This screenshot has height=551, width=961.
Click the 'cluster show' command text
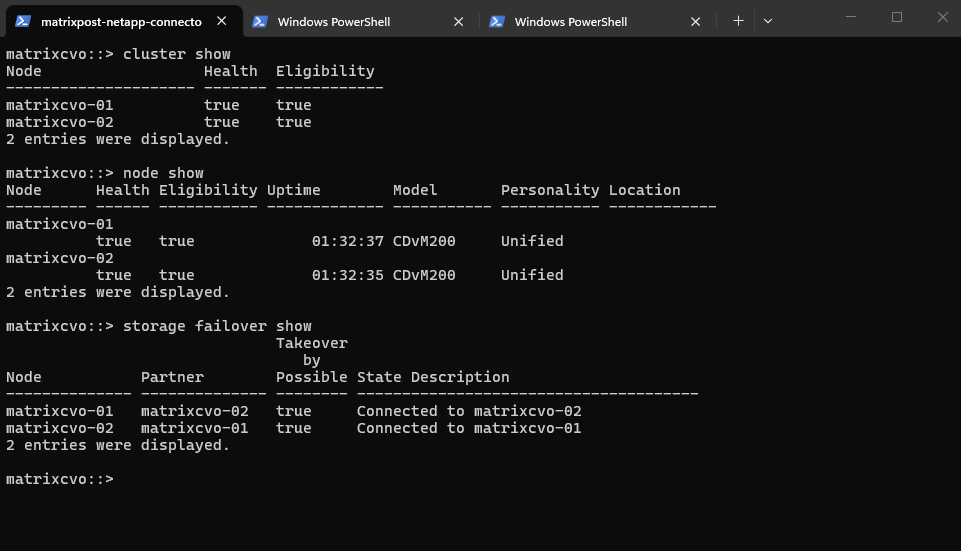pos(177,54)
